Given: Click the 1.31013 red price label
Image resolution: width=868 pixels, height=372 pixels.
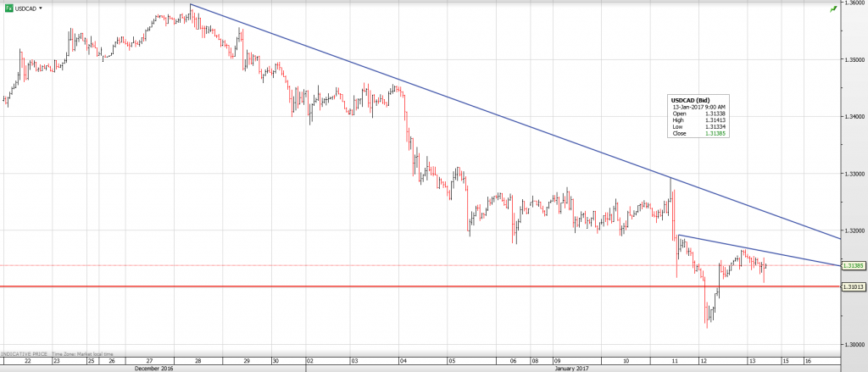Looking at the screenshot, I should 853,287.
